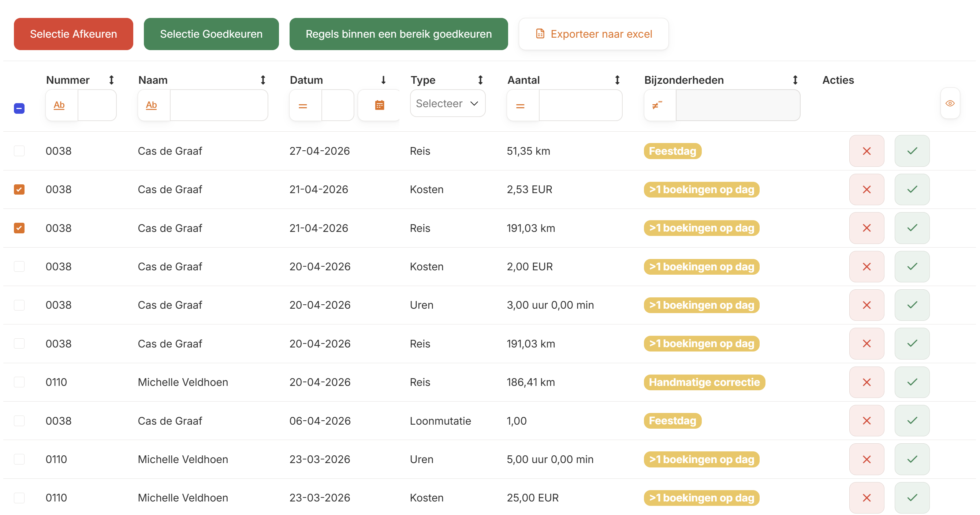This screenshot has height=515, width=980.
Task: Open the Nummer filter operator menu
Action: tap(62, 105)
